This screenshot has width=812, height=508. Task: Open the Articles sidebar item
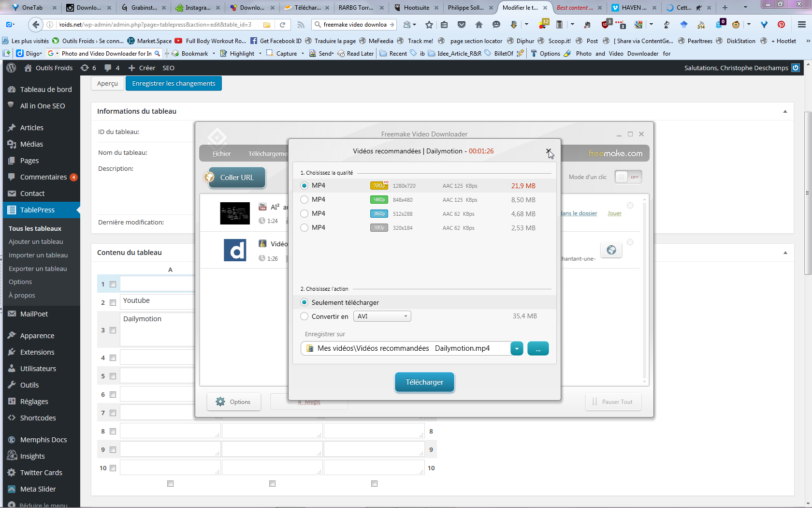[x=42, y=128]
